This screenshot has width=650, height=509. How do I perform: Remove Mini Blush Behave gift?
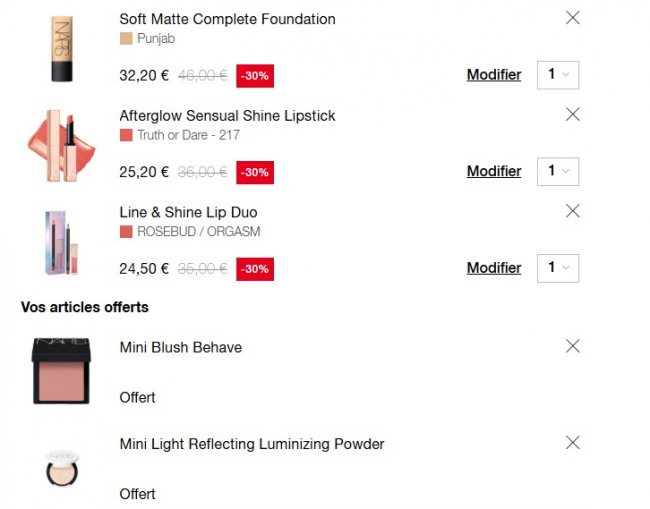point(573,346)
